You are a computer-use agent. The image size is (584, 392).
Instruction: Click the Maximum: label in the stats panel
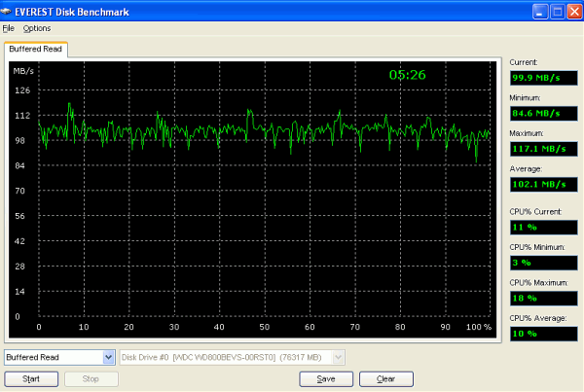point(527,133)
